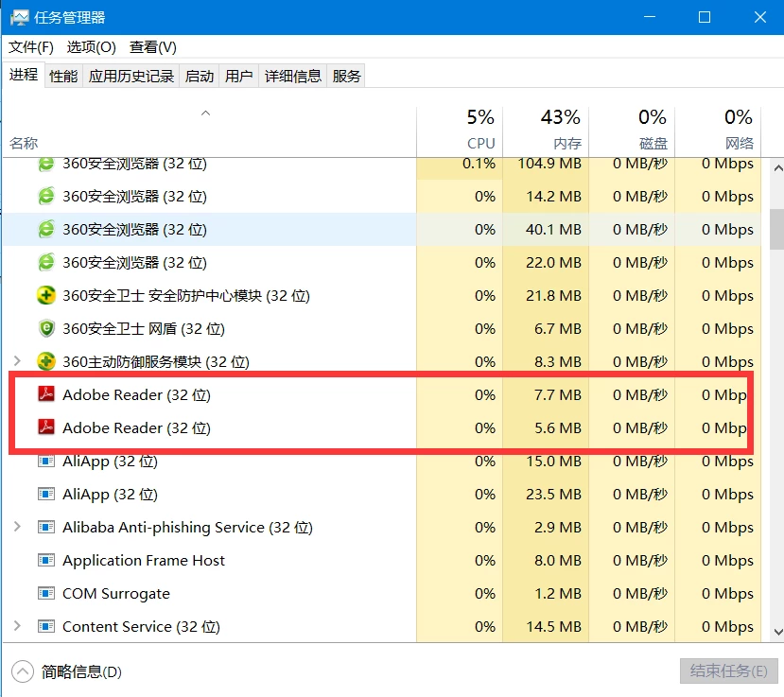The width and height of the screenshot is (784, 697).
Task: Collapse to 简略信息 fewer details view
Action: (x=66, y=671)
